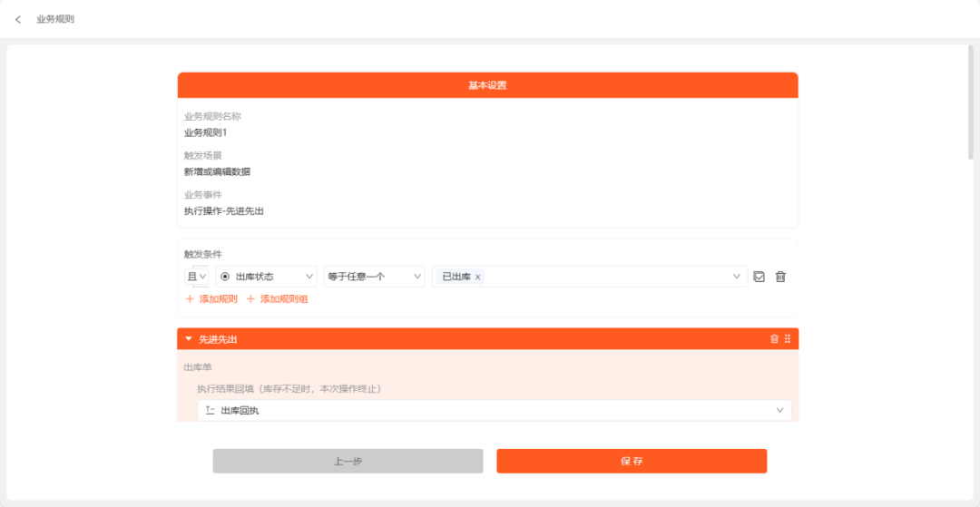Open the 出库回执 field dropdown
Screen dimensions: 980x507
[495, 410]
